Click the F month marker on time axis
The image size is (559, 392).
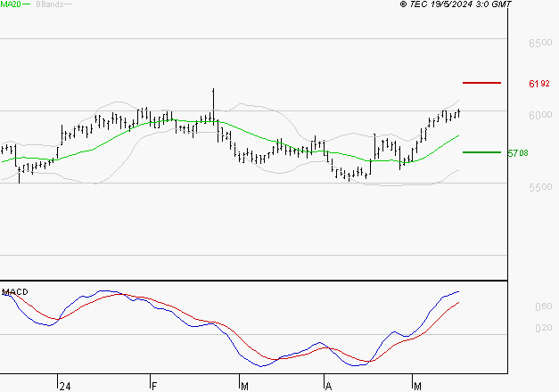pyautogui.click(x=154, y=386)
